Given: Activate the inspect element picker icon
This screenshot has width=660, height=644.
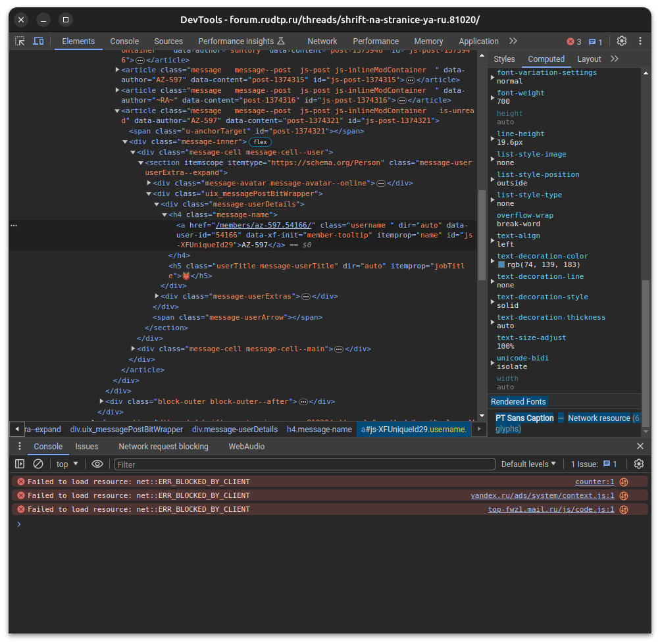Looking at the screenshot, I should click(x=20, y=41).
